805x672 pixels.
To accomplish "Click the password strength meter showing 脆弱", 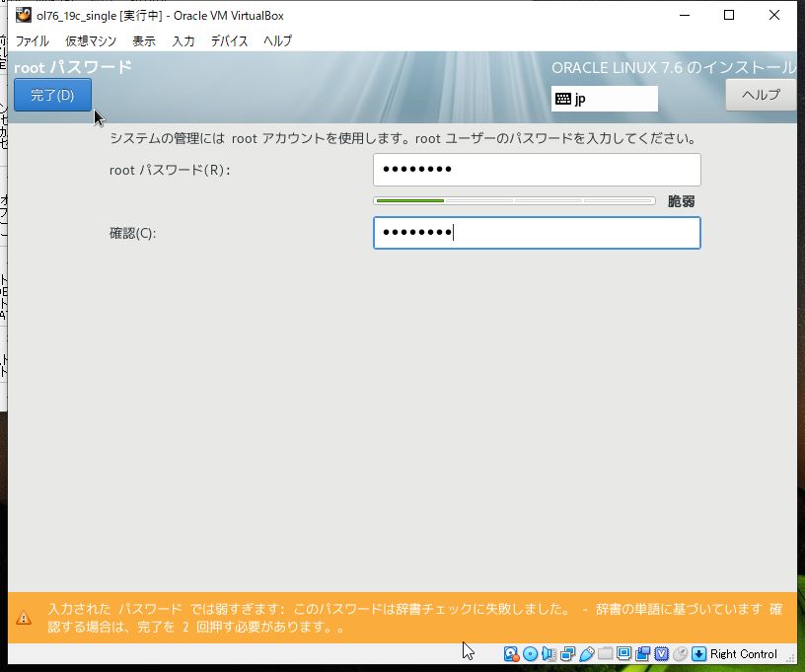I will pos(513,200).
